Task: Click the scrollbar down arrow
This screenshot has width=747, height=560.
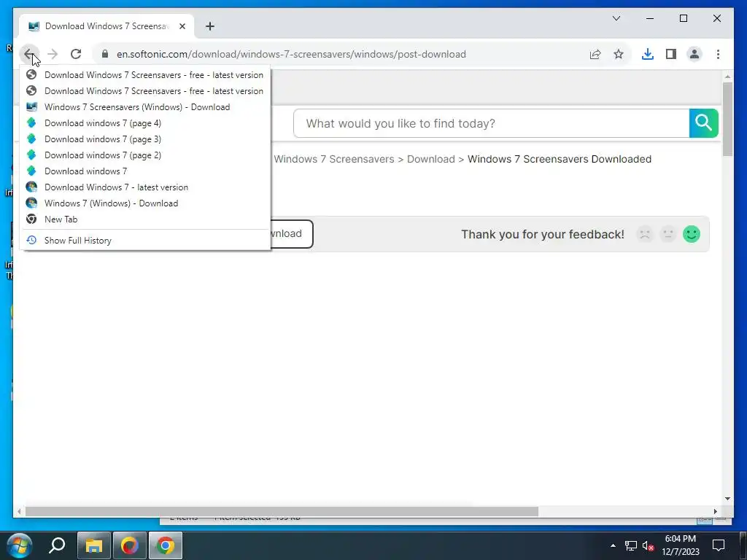Action: coord(727,499)
